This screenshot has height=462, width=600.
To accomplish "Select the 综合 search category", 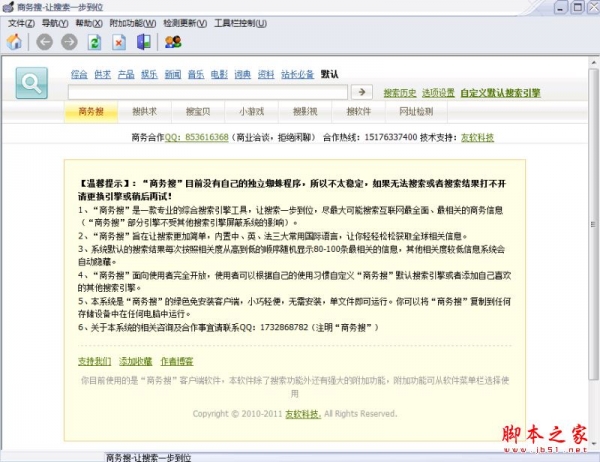I will click(79, 74).
